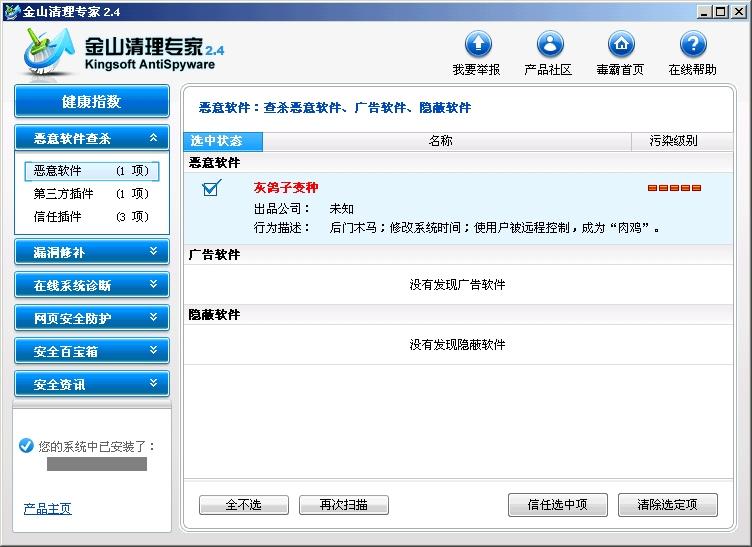Sort by the 选中状态 column header

(223, 141)
